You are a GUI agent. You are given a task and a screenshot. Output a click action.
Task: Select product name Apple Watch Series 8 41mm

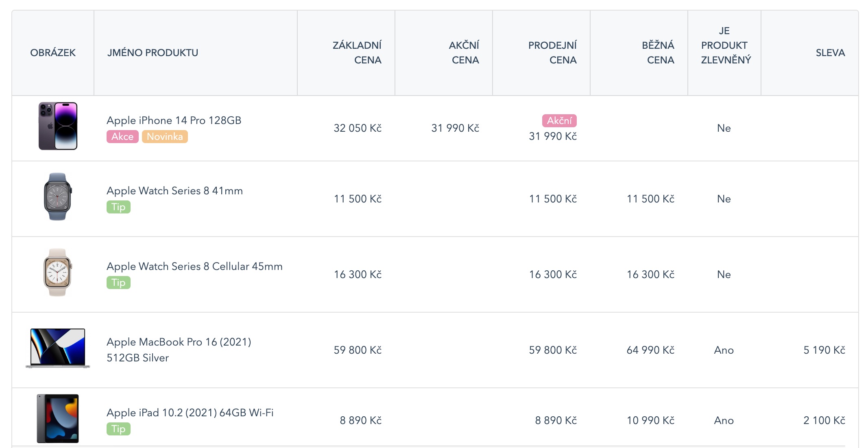tap(174, 191)
